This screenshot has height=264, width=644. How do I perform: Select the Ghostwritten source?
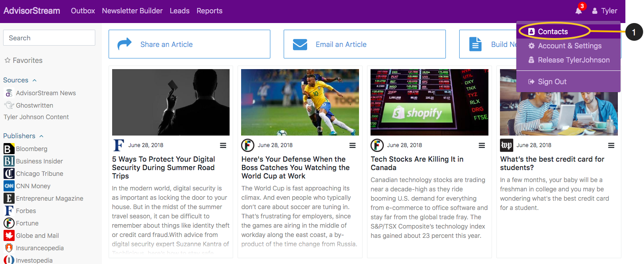click(x=28, y=105)
